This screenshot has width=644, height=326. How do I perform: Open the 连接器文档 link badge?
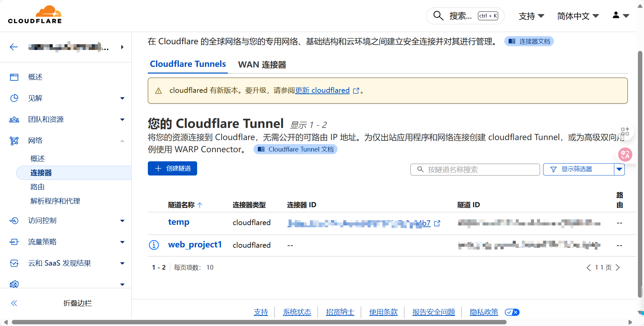(x=529, y=41)
